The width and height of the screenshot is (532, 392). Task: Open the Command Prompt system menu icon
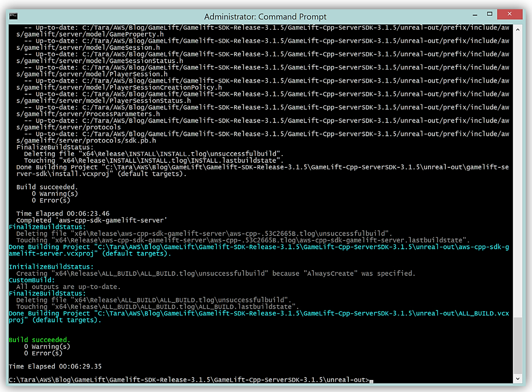[x=14, y=16]
